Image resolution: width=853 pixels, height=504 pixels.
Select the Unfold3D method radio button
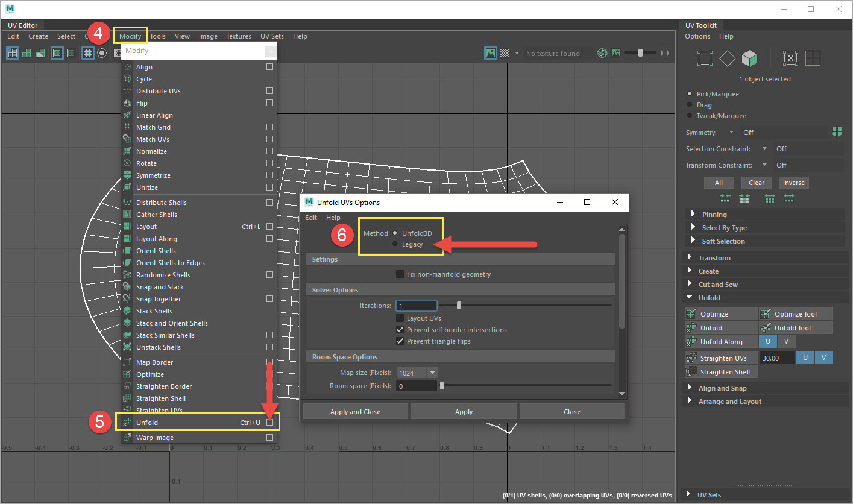pyautogui.click(x=395, y=233)
